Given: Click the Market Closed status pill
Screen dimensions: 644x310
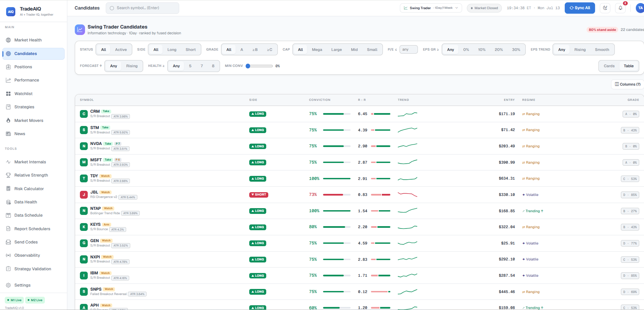Looking at the screenshot, I should pyautogui.click(x=484, y=8).
